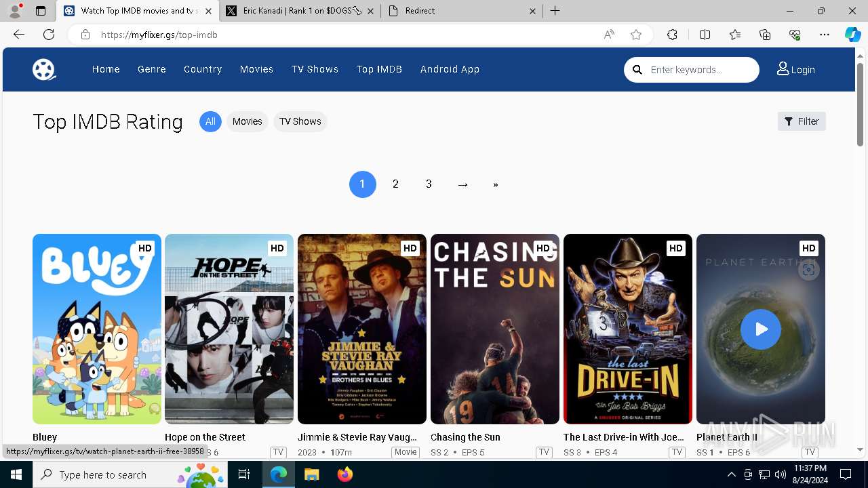Click the MyFlixer film reel logo
868x488 pixels.
44,69
